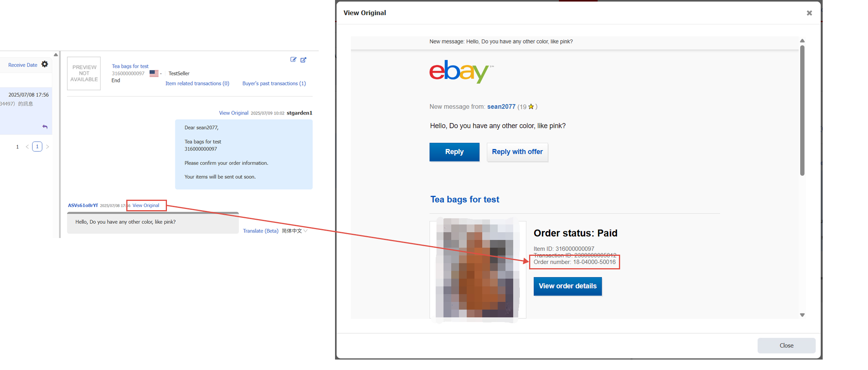
Task: Click the dialog scrollbar up arrow
Action: (x=802, y=41)
